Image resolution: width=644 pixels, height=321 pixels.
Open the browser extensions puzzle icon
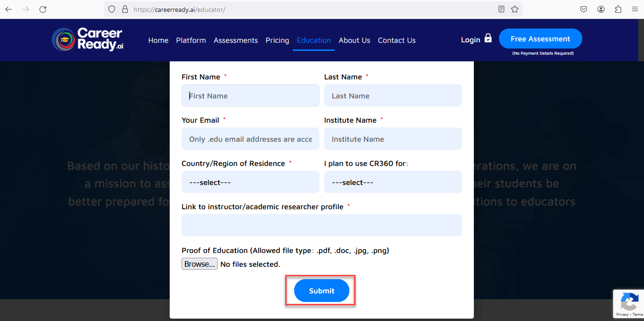[x=617, y=9]
